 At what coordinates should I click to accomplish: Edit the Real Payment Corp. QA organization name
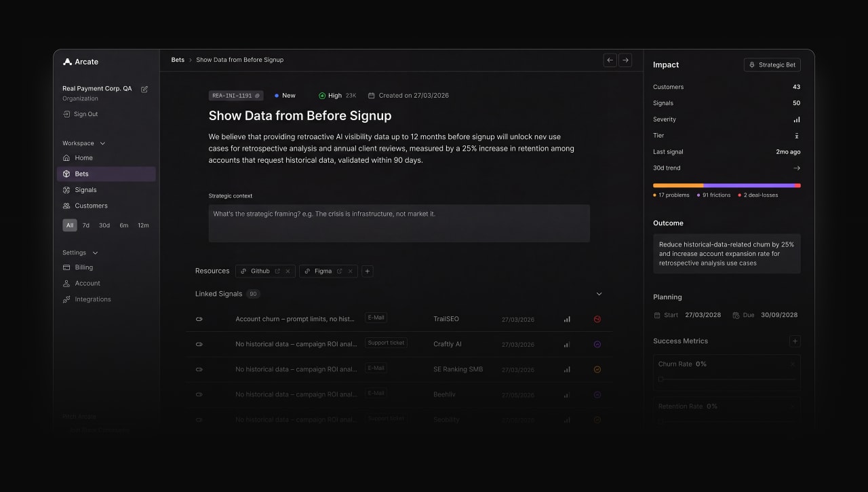[x=144, y=89]
